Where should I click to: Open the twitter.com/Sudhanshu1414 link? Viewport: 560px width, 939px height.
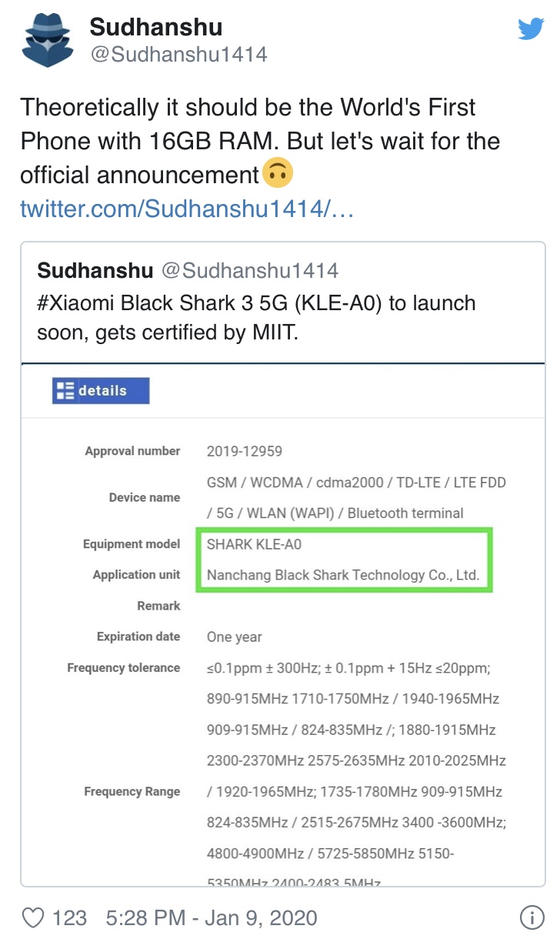tap(187, 208)
